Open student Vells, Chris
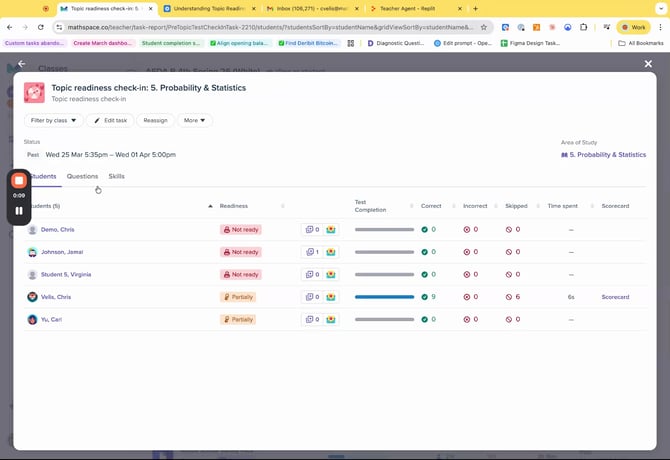The width and height of the screenshot is (670, 460). (56, 297)
